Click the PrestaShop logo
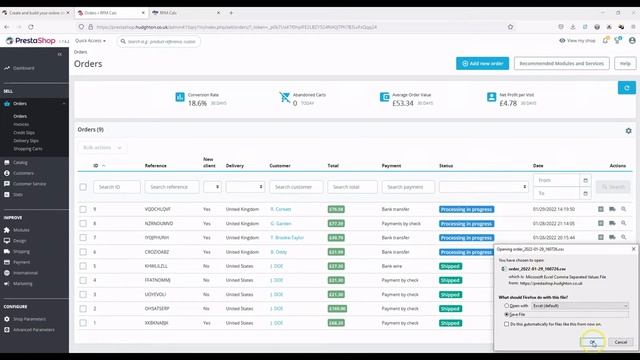The width and height of the screenshot is (640, 360). click(x=31, y=40)
